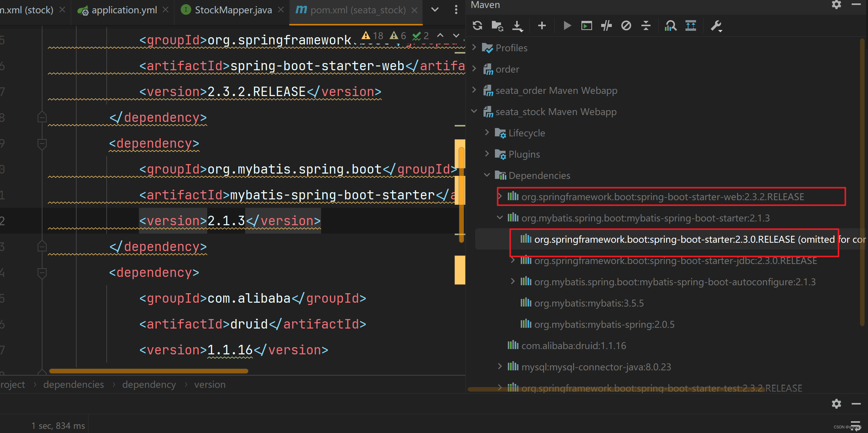
Task: Select com.alibaba:druid:1.1.16 dependency
Action: 573,346
